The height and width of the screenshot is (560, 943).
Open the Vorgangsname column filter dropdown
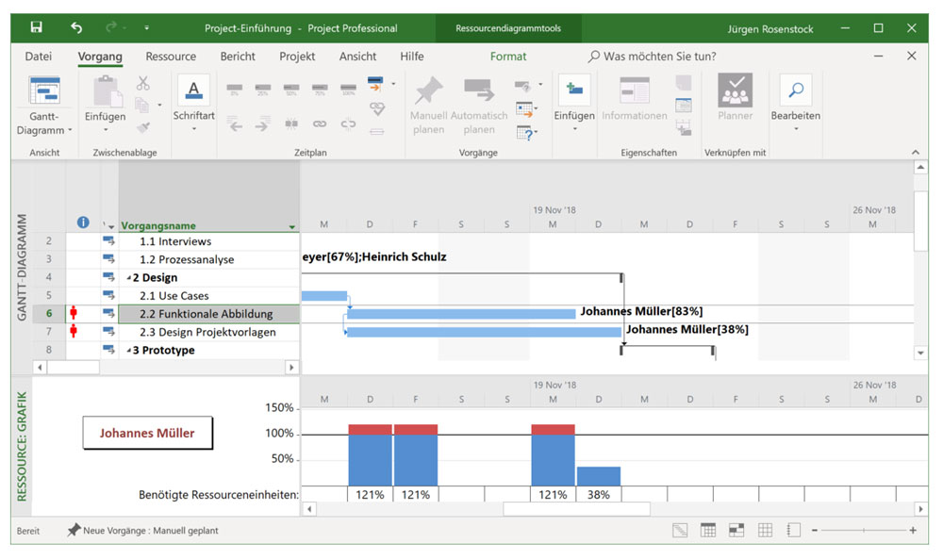pos(291,227)
